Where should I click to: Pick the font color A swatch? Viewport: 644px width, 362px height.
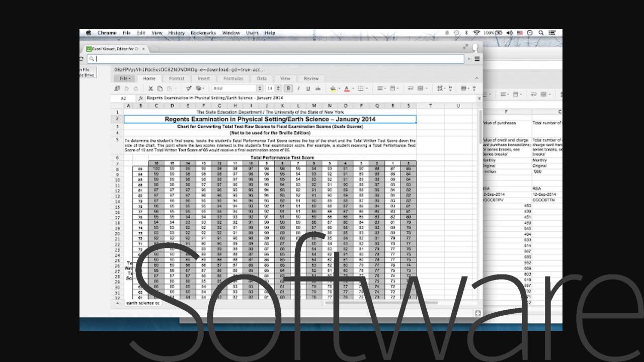click(x=347, y=88)
